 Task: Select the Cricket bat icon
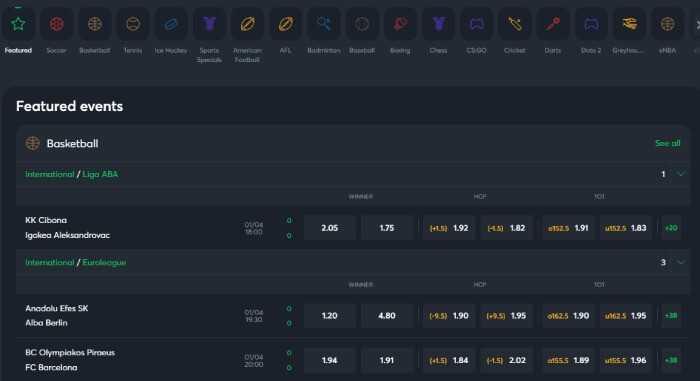(x=515, y=24)
